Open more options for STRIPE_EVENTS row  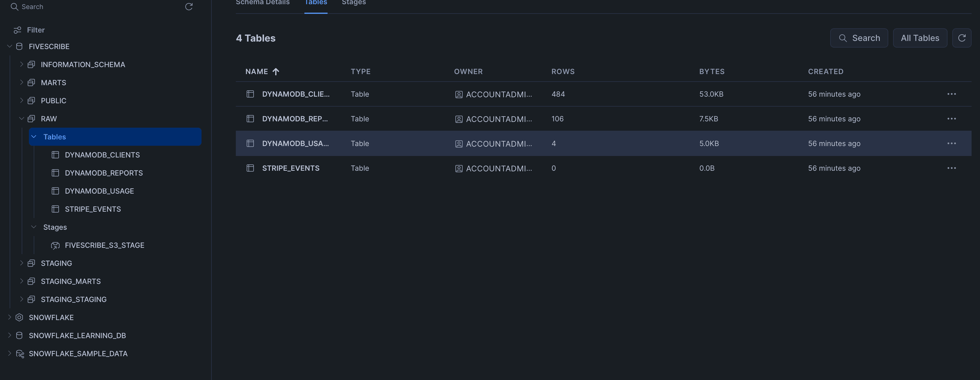(951, 168)
